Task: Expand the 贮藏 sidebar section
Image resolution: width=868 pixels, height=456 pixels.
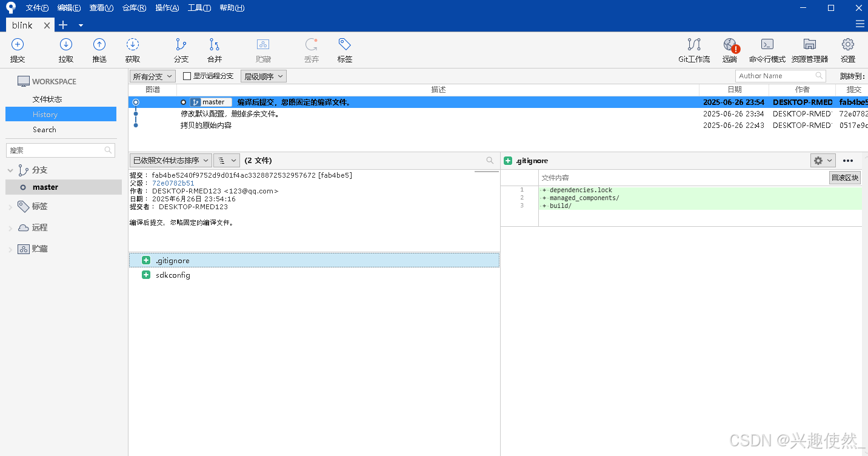Action: point(10,249)
